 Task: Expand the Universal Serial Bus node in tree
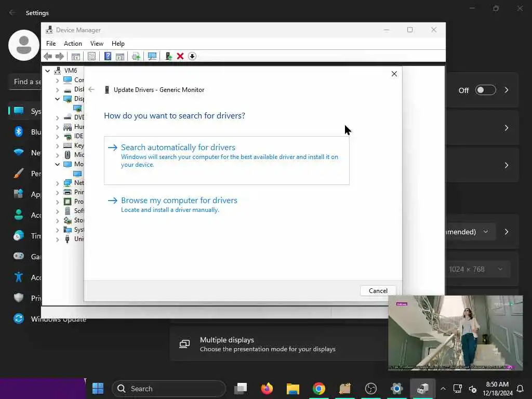coord(57,239)
